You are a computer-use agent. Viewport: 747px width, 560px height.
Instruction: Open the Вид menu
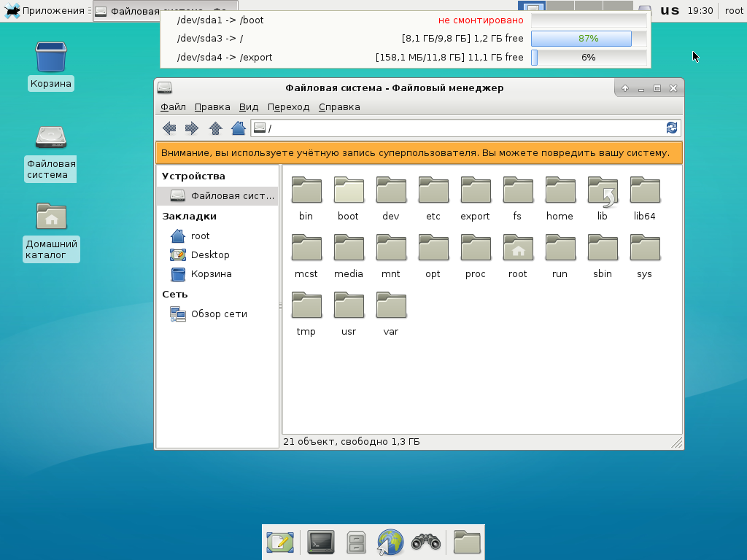pyautogui.click(x=249, y=107)
